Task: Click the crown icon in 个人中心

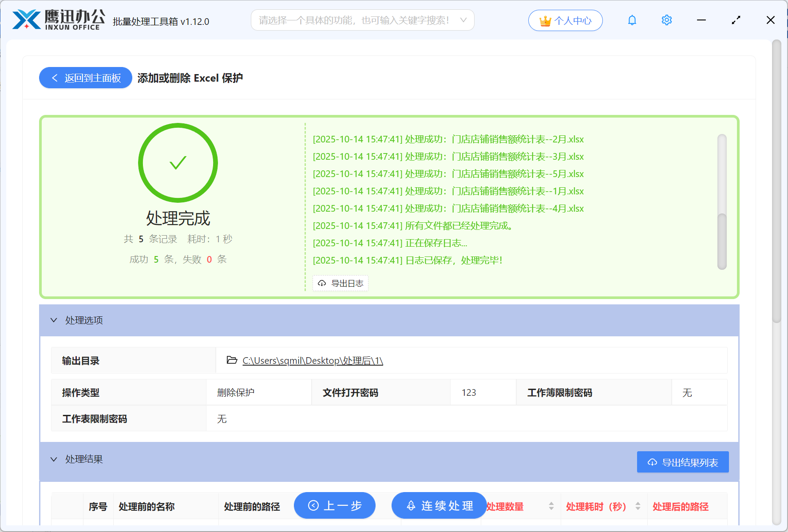Action: (545, 21)
